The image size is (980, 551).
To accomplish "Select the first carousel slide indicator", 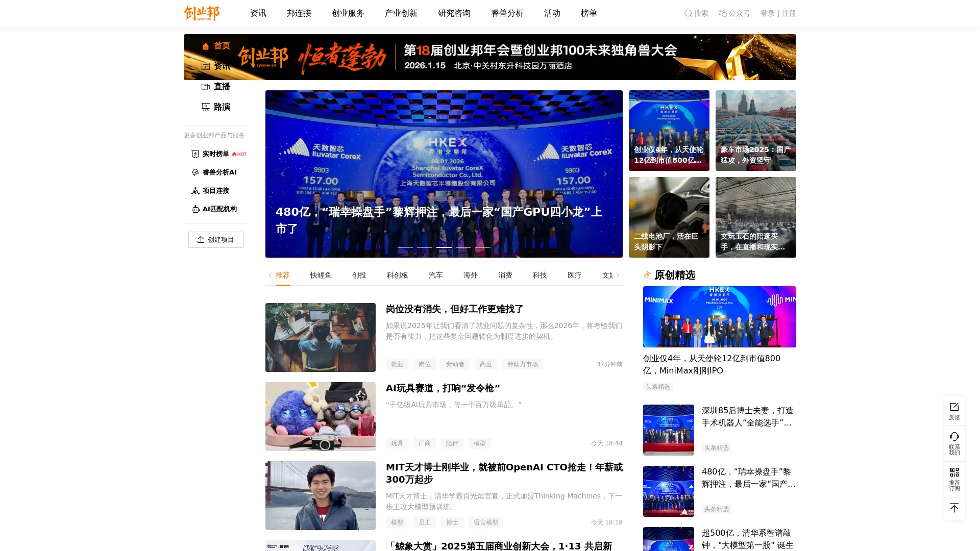I will [405, 247].
